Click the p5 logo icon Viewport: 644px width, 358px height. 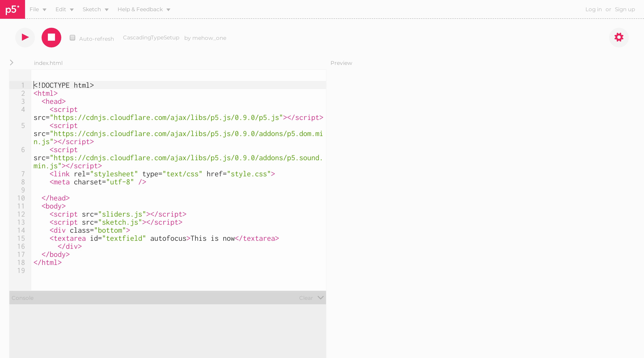click(12, 9)
